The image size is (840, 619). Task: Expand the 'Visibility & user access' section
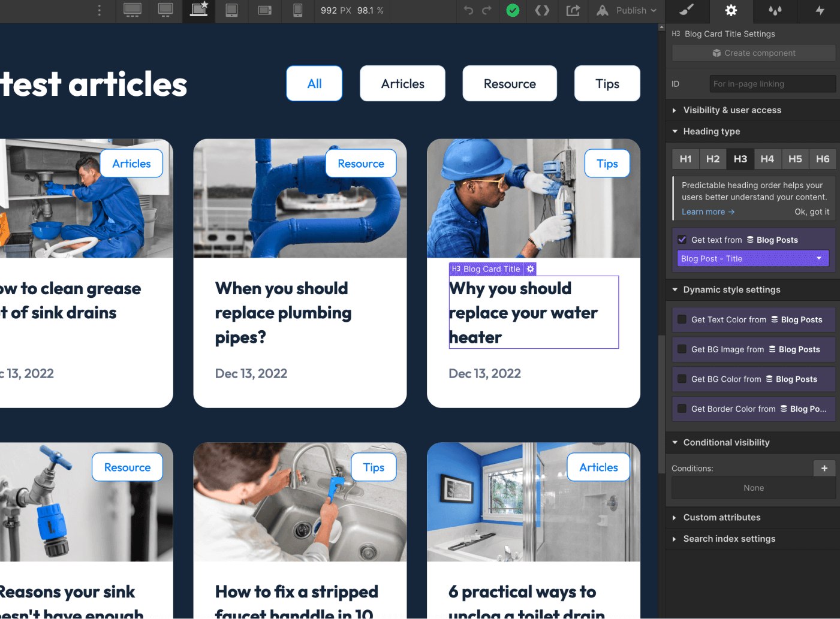coord(732,110)
